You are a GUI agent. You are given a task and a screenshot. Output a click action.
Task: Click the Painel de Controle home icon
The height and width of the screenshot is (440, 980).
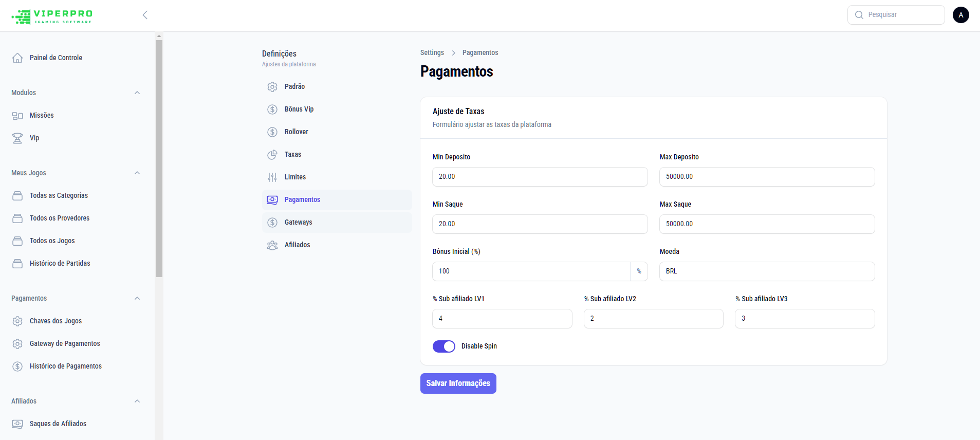(17, 58)
